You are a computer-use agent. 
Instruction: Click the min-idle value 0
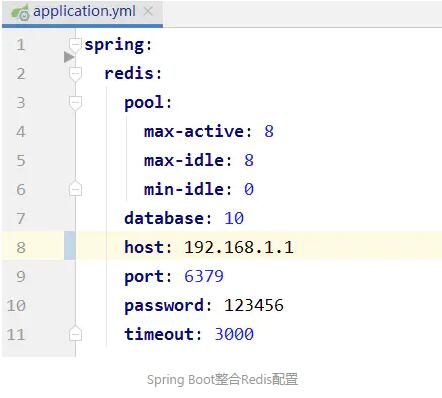249,190
